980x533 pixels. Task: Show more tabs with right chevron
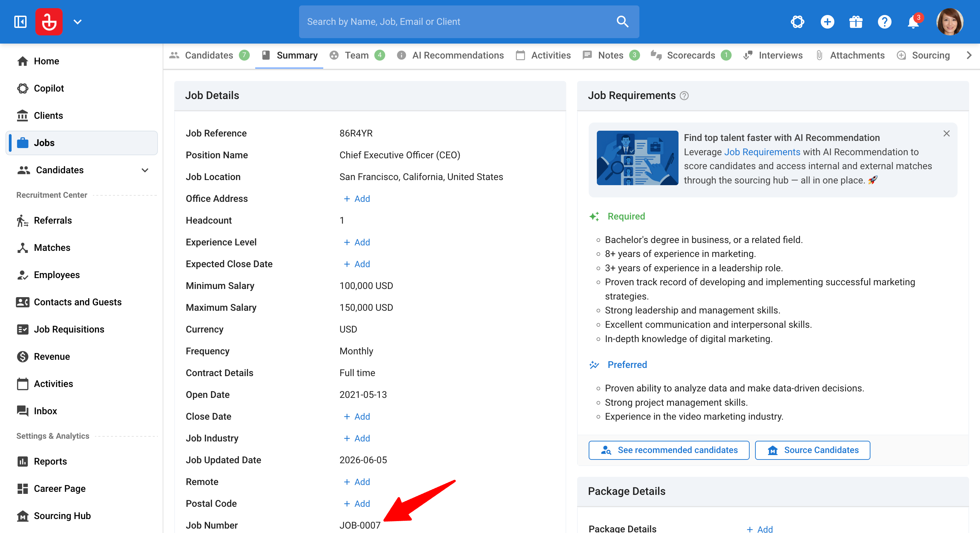point(969,55)
